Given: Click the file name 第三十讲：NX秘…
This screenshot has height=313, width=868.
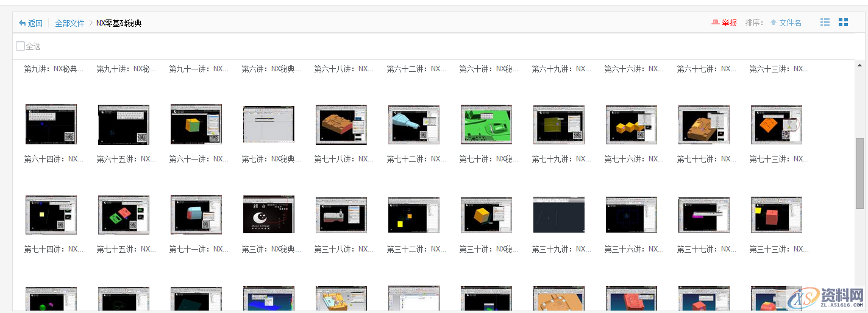Looking at the screenshot, I should [489, 249].
